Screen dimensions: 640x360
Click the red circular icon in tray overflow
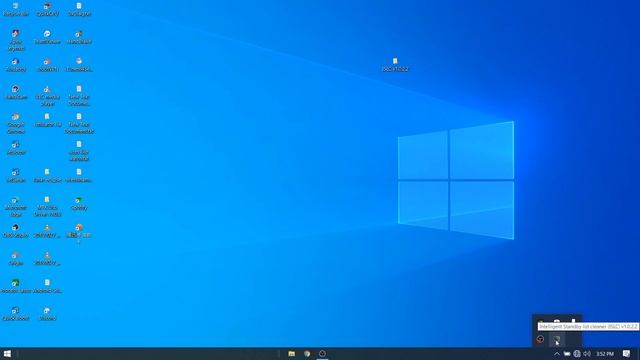pos(540,339)
